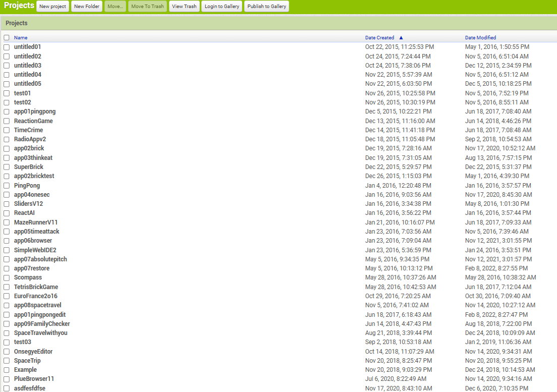Viewport: 557px width, 392px height.
Task: Check the SuperBrick checkbox
Action: 7,167
